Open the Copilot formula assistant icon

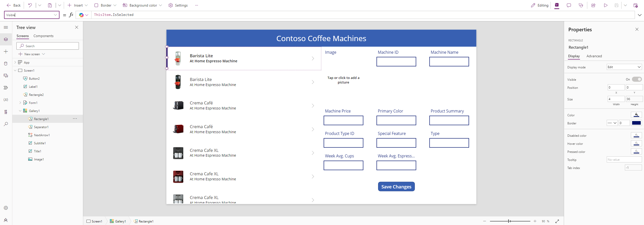[81, 15]
